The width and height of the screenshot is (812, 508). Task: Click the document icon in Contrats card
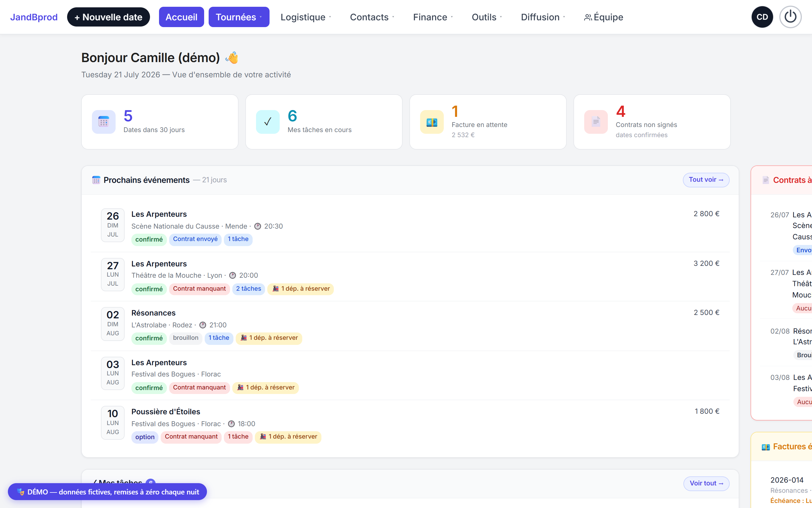(596, 122)
